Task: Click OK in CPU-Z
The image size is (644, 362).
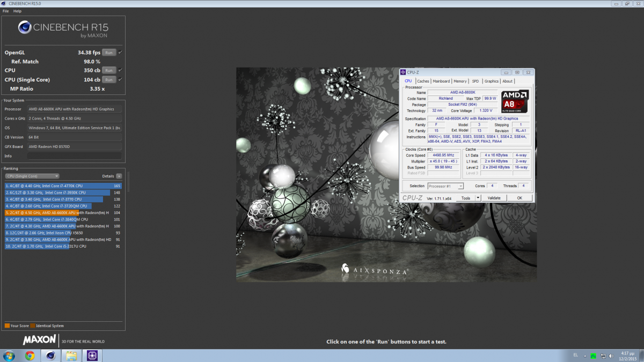Action: [x=519, y=198]
